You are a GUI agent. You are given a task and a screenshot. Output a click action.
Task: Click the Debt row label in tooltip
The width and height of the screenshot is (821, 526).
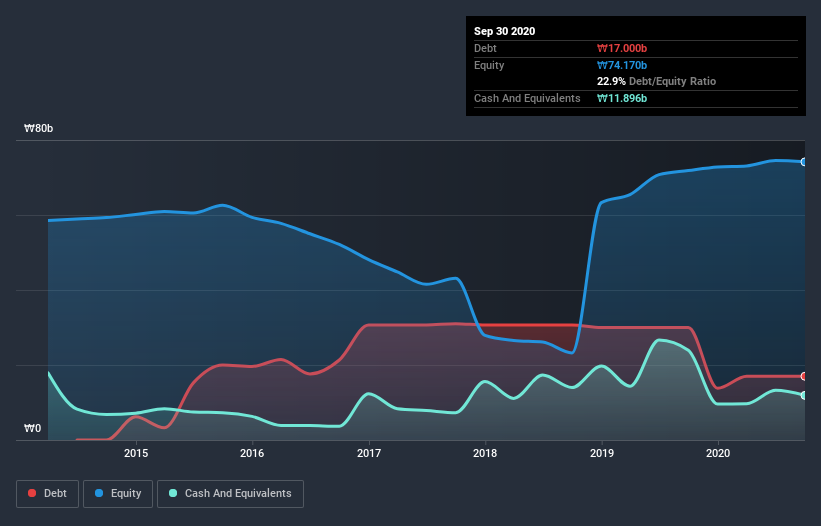point(485,48)
